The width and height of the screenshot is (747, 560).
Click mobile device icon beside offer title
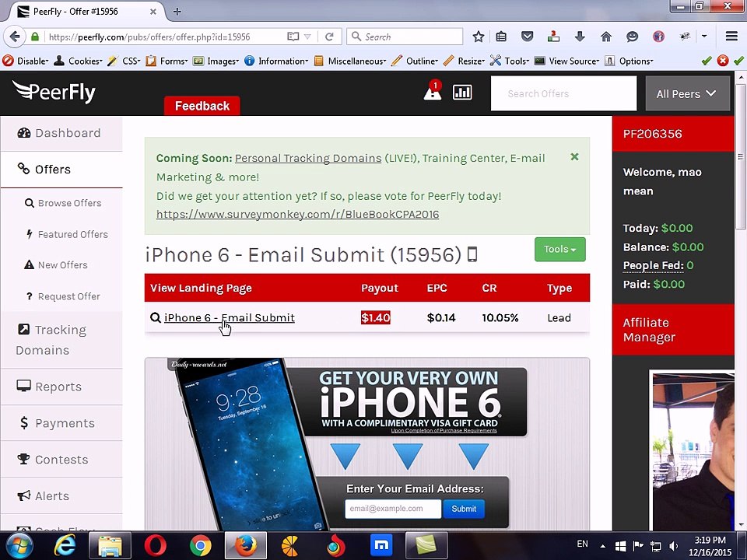point(472,254)
